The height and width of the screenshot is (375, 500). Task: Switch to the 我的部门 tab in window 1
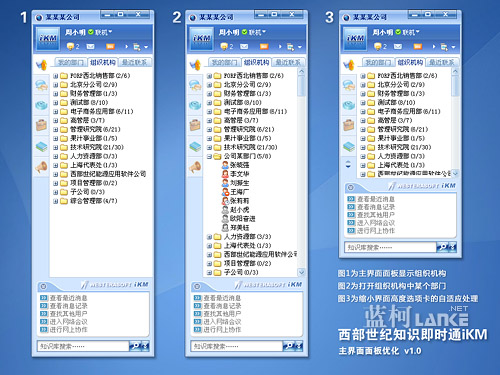71,62
